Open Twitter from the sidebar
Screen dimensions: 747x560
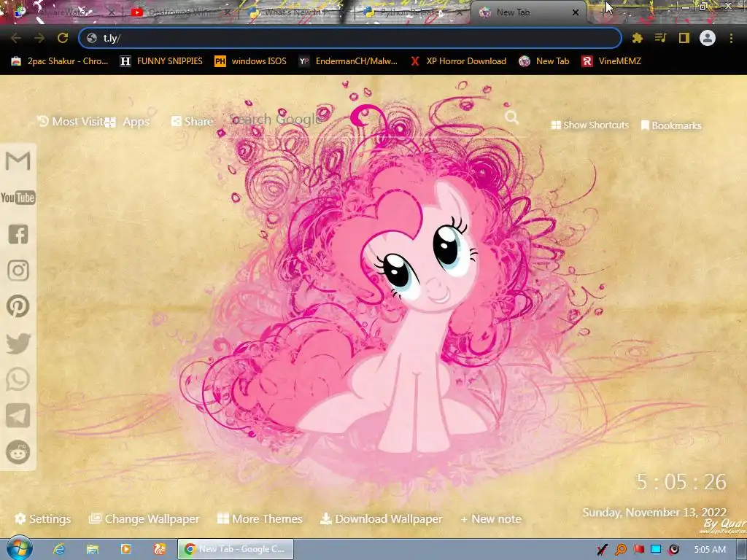(18, 343)
